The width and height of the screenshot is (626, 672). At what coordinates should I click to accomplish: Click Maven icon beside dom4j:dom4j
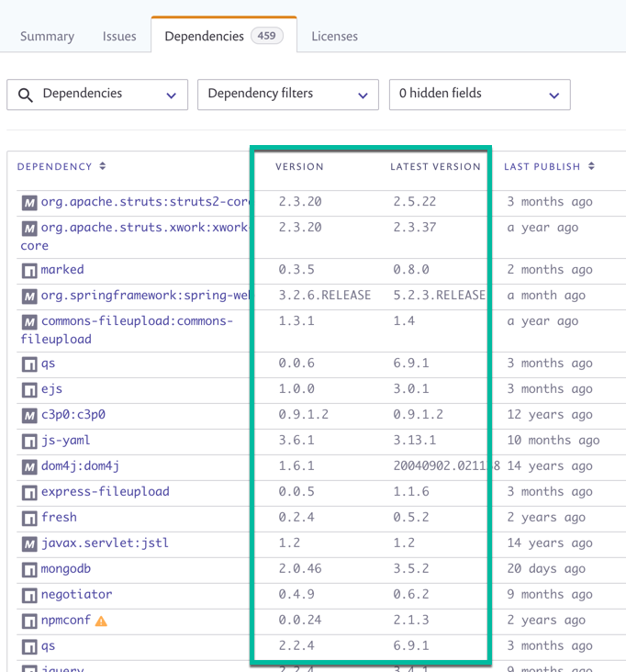(x=29, y=467)
